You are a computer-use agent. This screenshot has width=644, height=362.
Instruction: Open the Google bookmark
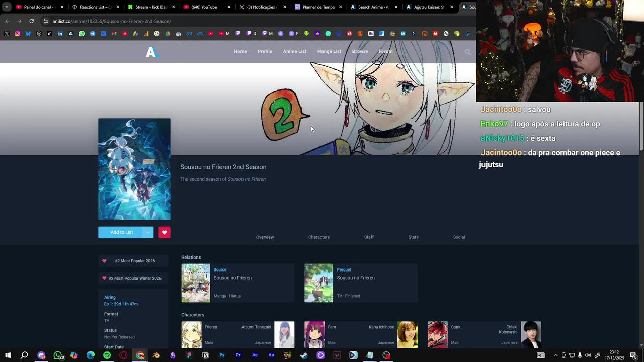tap(157, 34)
